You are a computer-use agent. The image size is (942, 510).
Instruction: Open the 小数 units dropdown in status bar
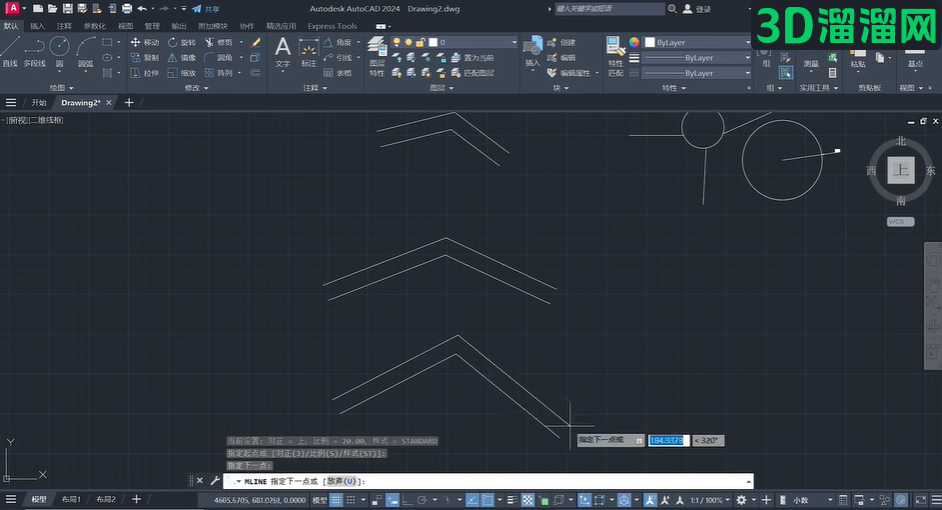[807, 500]
